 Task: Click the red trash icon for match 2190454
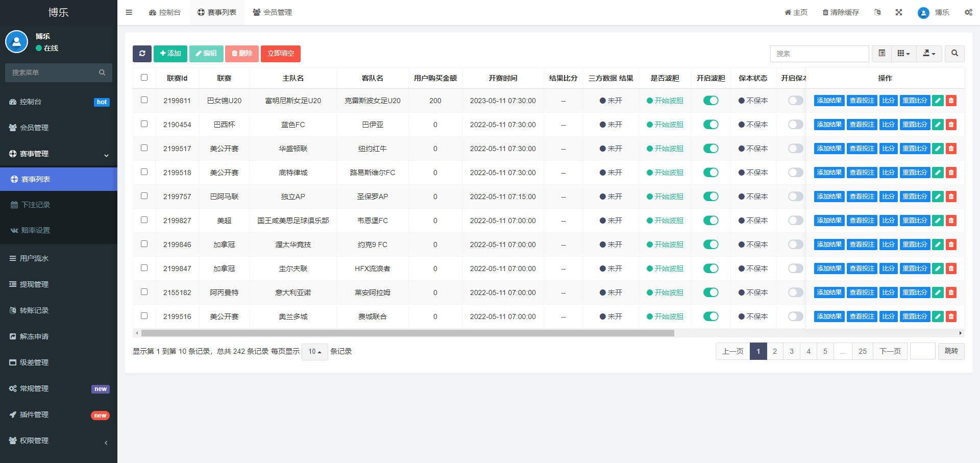click(x=951, y=125)
